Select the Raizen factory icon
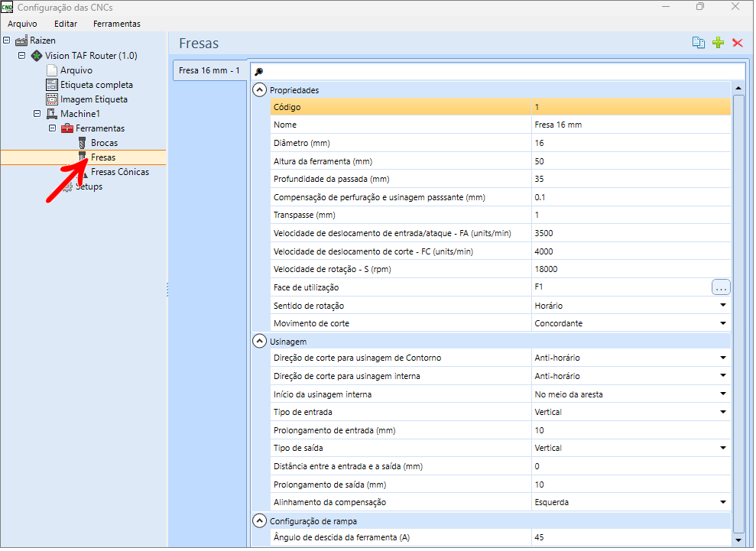 click(x=21, y=41)
